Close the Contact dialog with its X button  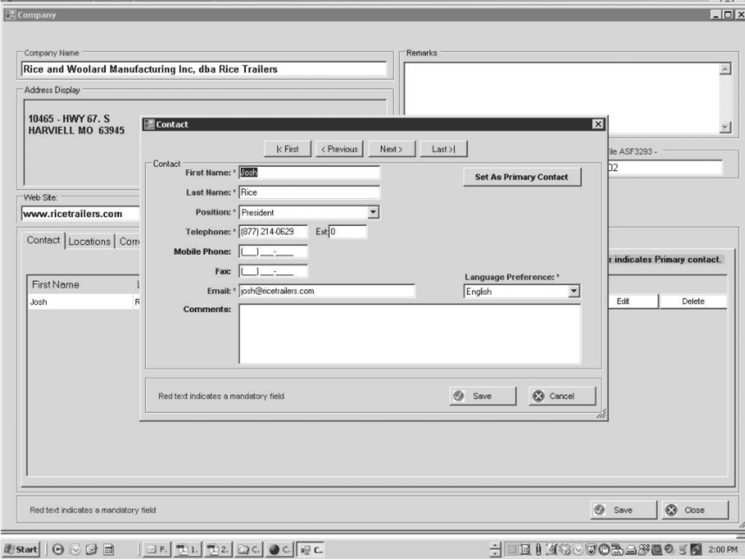point(598,124)
